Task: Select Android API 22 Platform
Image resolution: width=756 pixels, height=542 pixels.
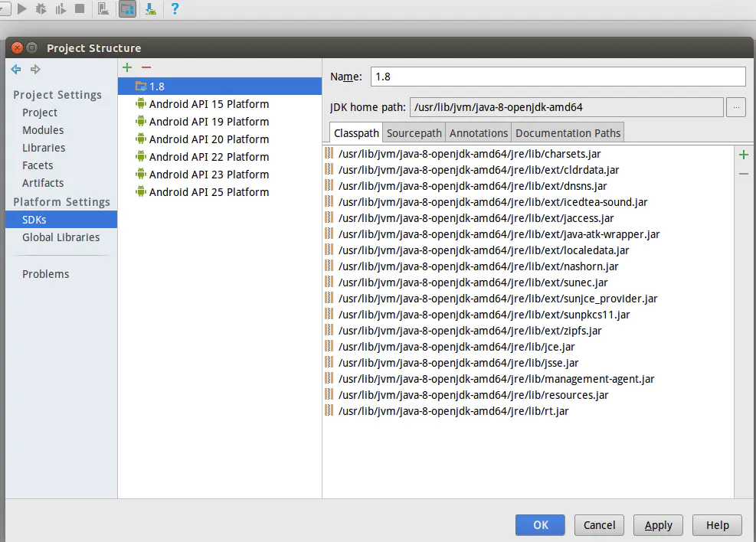Action: point(220,157)
